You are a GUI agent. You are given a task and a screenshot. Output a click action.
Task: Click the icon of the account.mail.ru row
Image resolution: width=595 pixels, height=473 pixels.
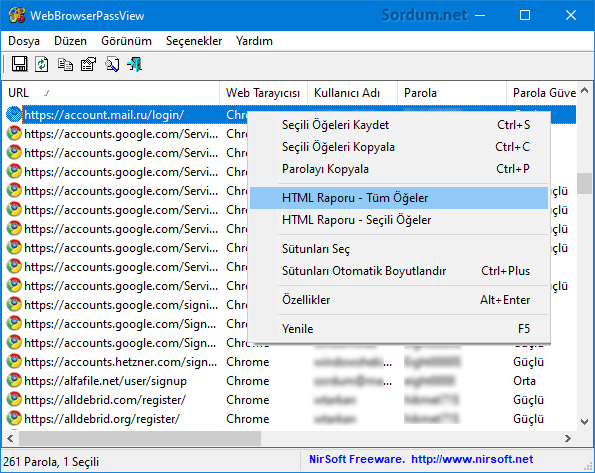click(14, 114)
